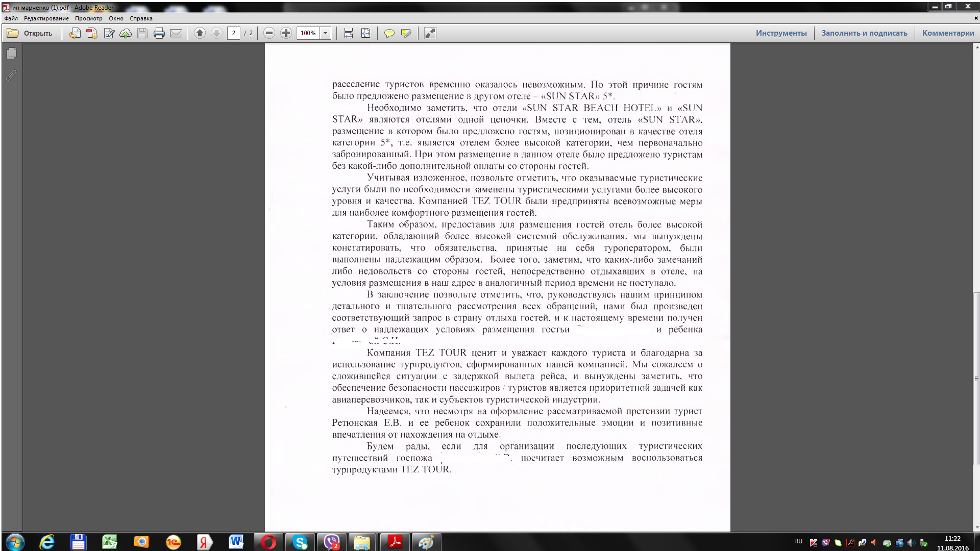Click the send by email envelope icon
The width and height of the screenshot is (980, 551).
tap(176, 33)
